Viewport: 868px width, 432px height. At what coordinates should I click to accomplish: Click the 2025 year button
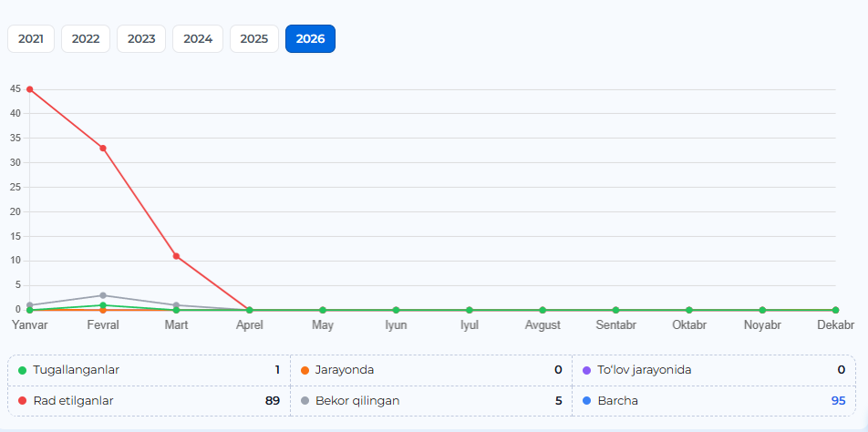pyautogui.click(x=254, y=39)
